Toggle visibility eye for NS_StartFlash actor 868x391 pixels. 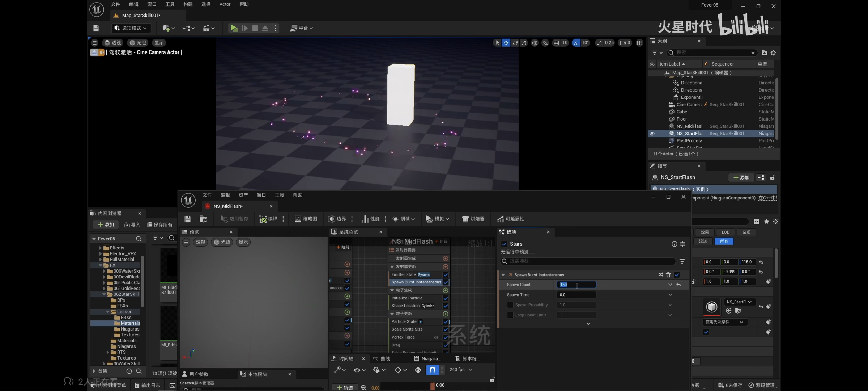click(652, 134)
